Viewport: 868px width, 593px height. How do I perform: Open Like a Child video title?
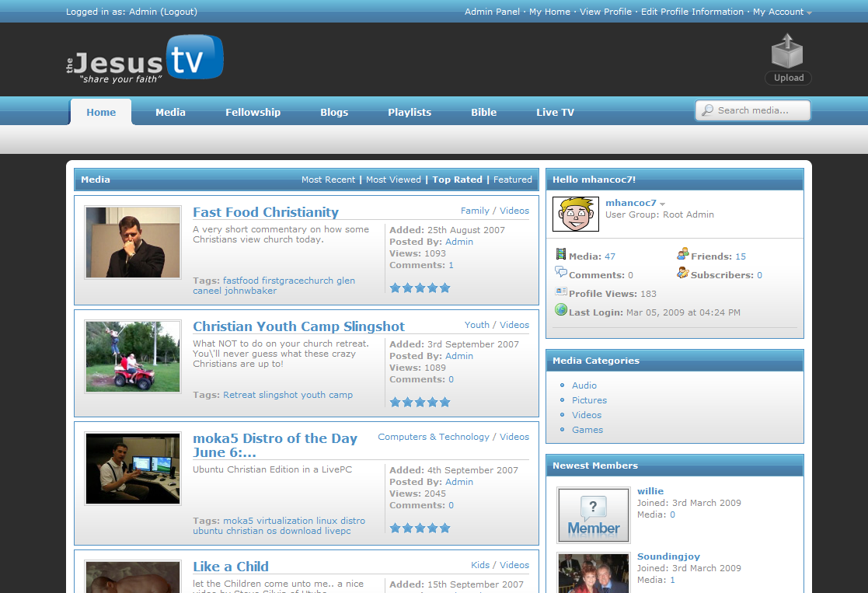[231, 567]
